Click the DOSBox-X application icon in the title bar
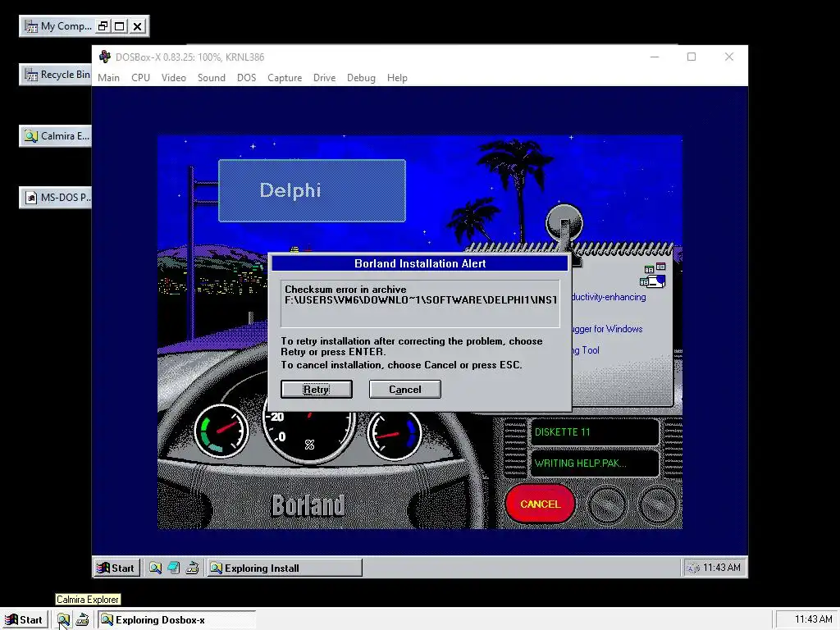 click(x=105, y=57)
